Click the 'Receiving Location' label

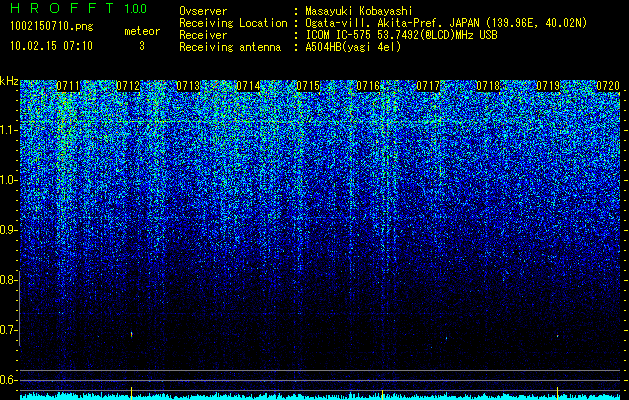pyautogui.click(x=233, y=23)
